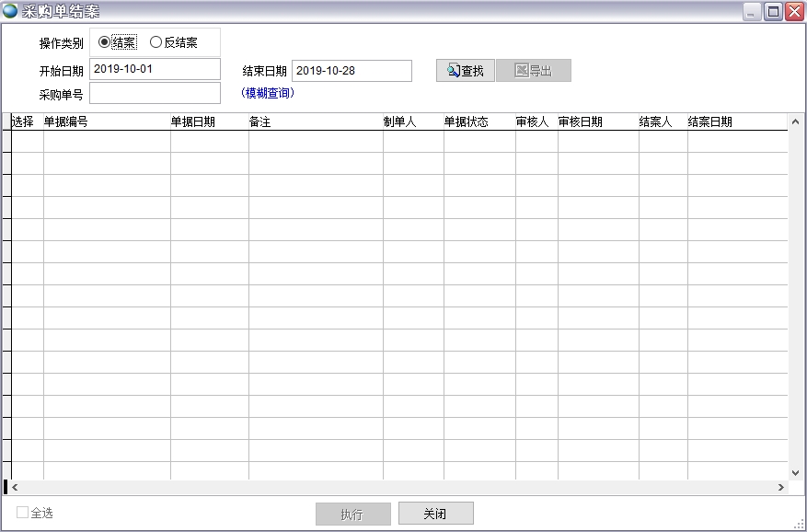Click the 导出 export button
The height and width of the screenshot is (532, 807).
[534, 71]
